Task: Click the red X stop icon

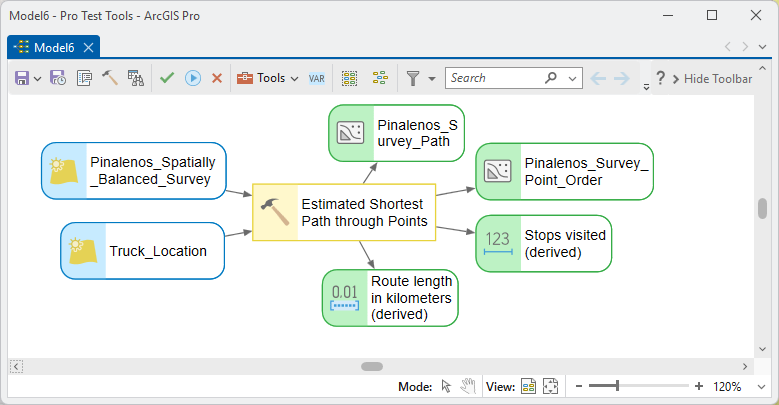Action: (x=217, y=78)
